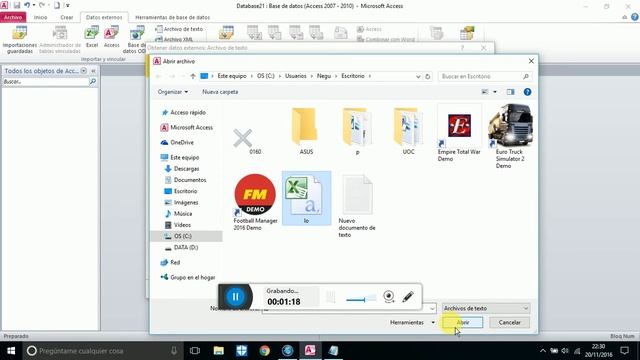
Task: Click the navigation pane search magnifier icon
Action: click(93, 82)
